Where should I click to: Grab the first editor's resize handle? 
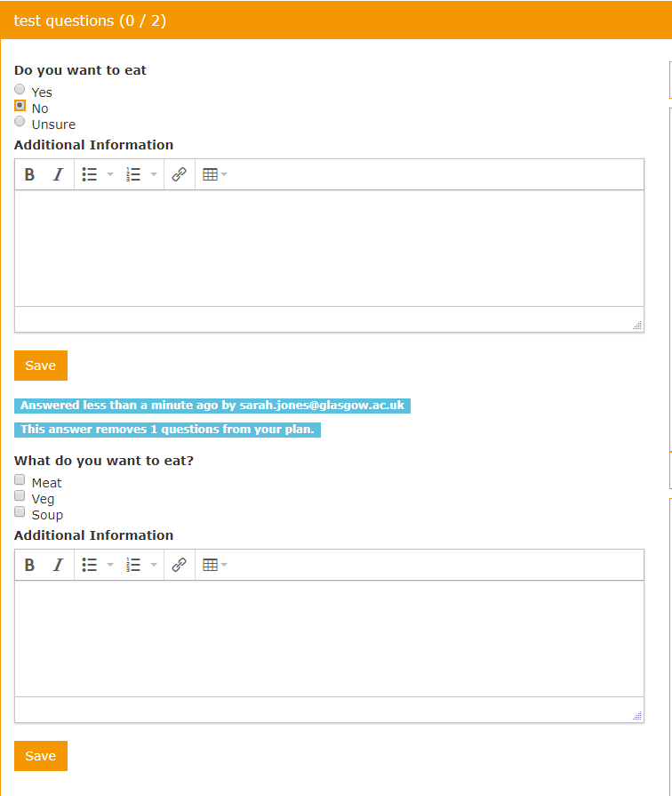coord(637,326)
